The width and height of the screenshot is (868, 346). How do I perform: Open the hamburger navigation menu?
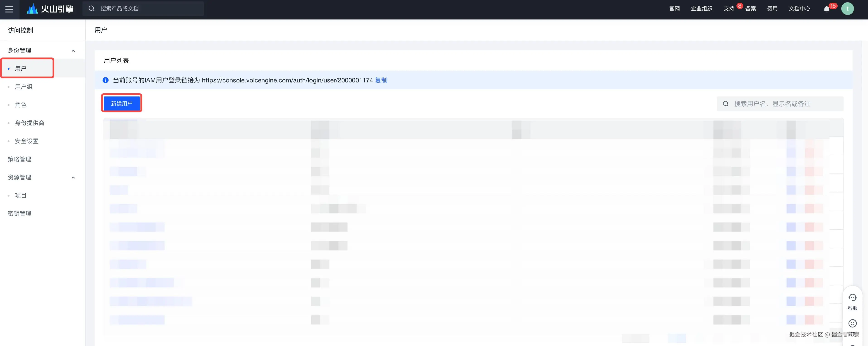click(9, 9)
